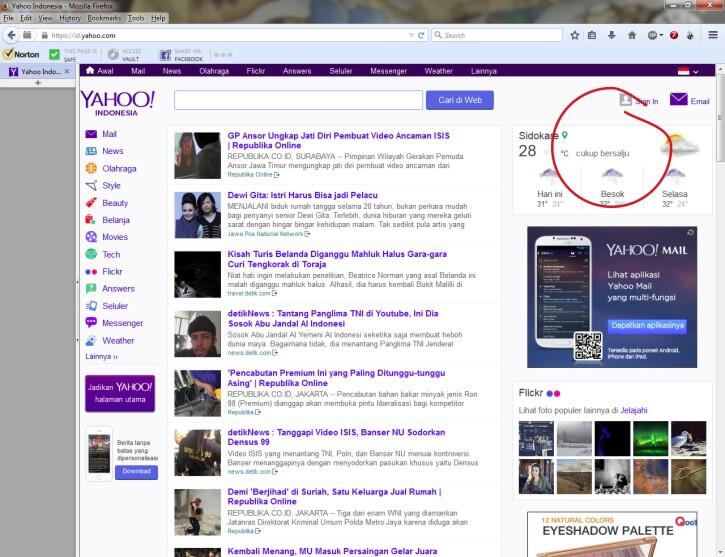
Task: Click the Cari di Web button
Action: coord(460,100)
